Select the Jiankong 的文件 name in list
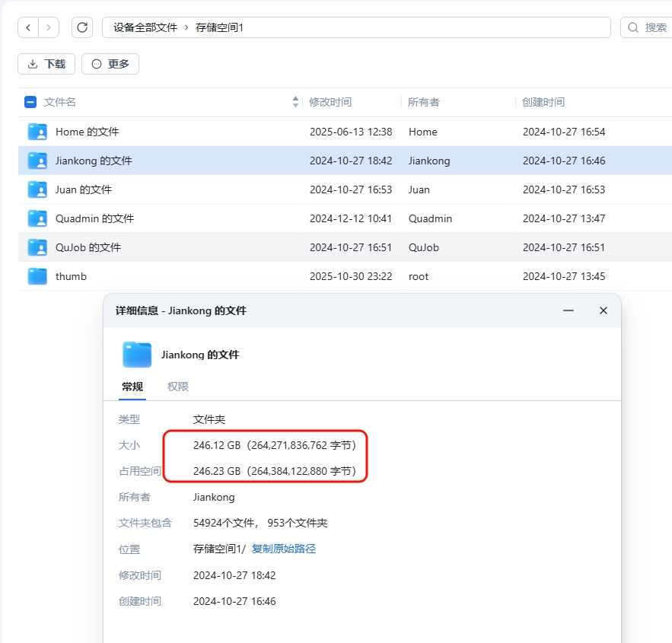 pyautogui.click(x=94, y=161)
